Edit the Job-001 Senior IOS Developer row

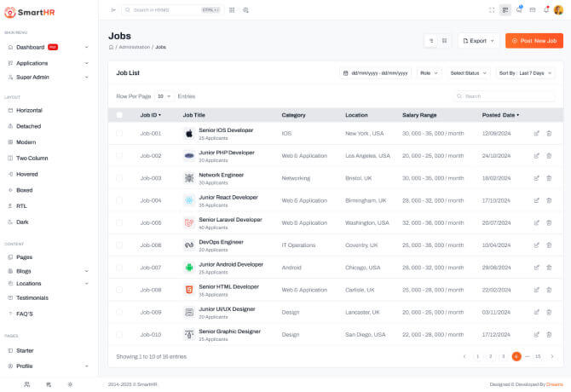[x=537, y=133]
